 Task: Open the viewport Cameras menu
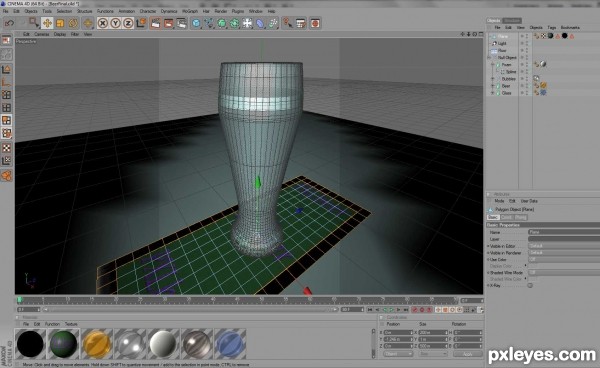(x=42, y=34)
